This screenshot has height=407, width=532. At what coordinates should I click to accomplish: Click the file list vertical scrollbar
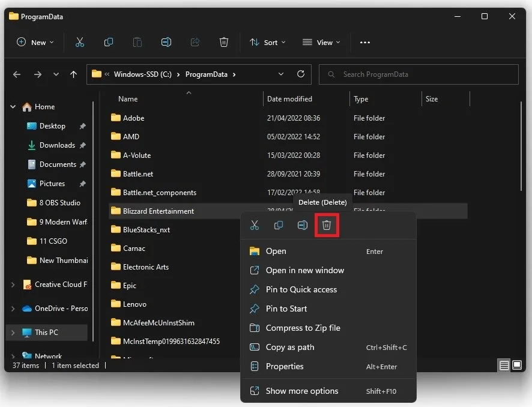point(521,146)
